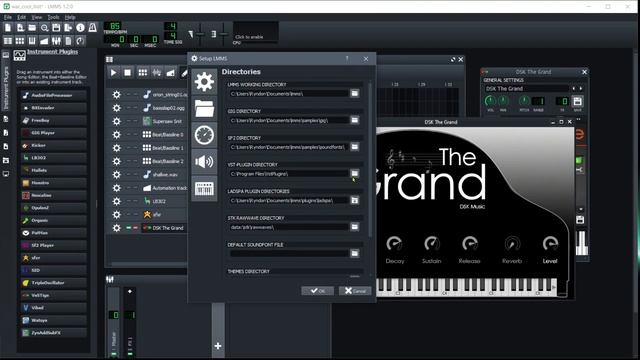This screenshot has height=360, width=640.
Task: Open recently opened projects icon
Action: tap(44, 28)
